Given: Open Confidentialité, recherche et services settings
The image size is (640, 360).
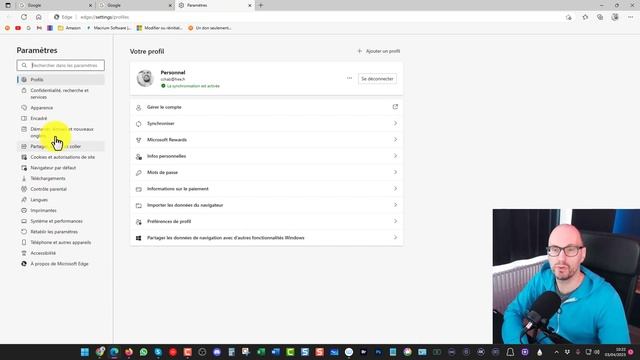Looking at the screenshot, I should (60, 93).
